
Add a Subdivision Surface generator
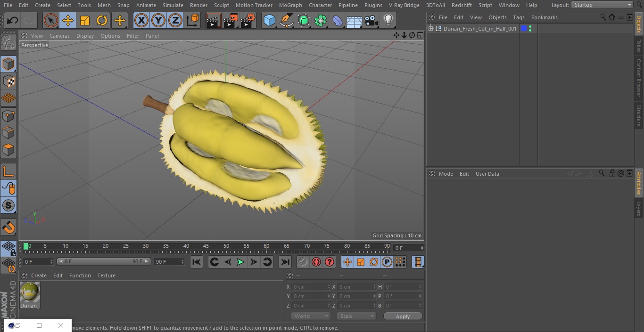pos(304,20)
